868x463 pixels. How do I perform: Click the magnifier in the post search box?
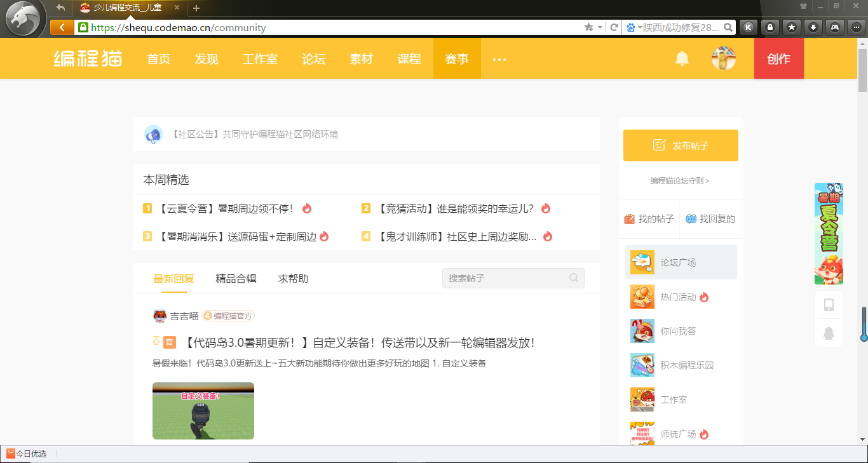tap(574, 278)
